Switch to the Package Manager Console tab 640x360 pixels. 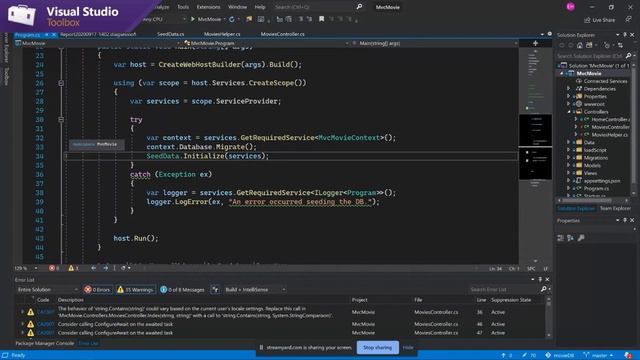(x=44, y=344)
